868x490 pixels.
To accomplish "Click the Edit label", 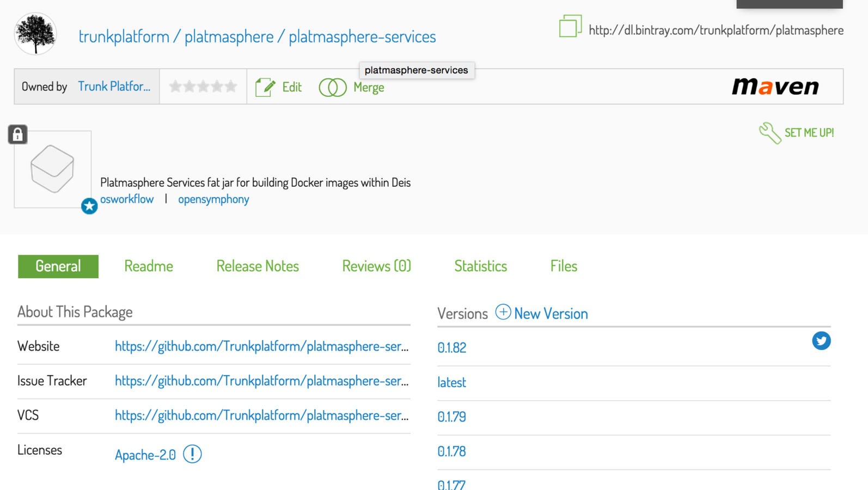I will [x=292, y=87].
